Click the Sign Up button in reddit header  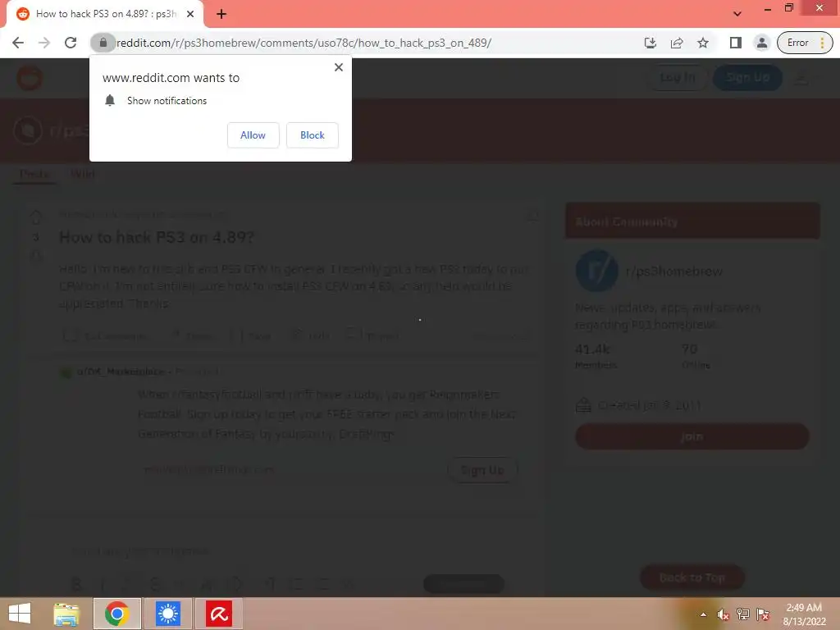(x=747, y=78)
